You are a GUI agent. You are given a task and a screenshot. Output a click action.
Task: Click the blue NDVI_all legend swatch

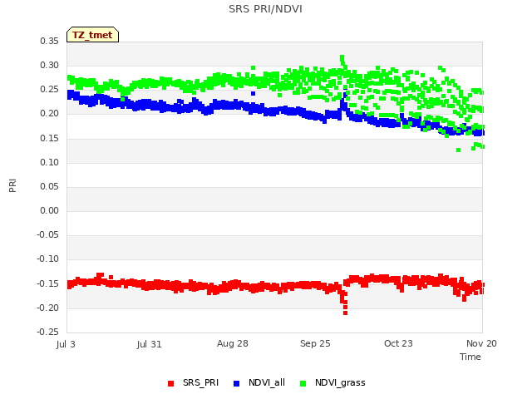pos(236,383)
